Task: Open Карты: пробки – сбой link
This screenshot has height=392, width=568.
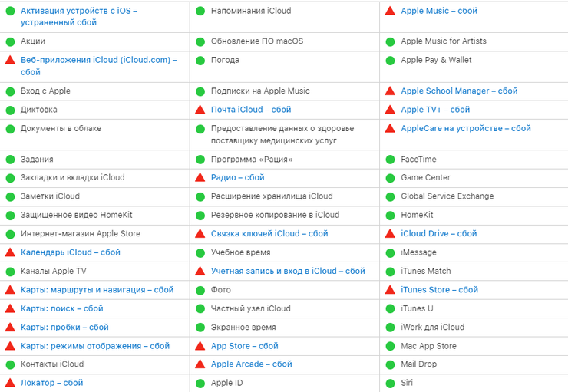Action: click(x=64, y=328)
